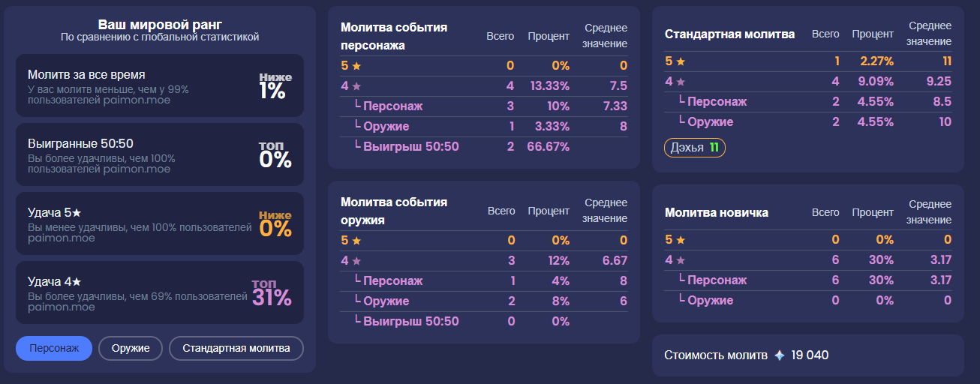Click the primogem icon beside Стоимость молитв
The height and width of the screenshot is (384, 980).
(780, 355)
